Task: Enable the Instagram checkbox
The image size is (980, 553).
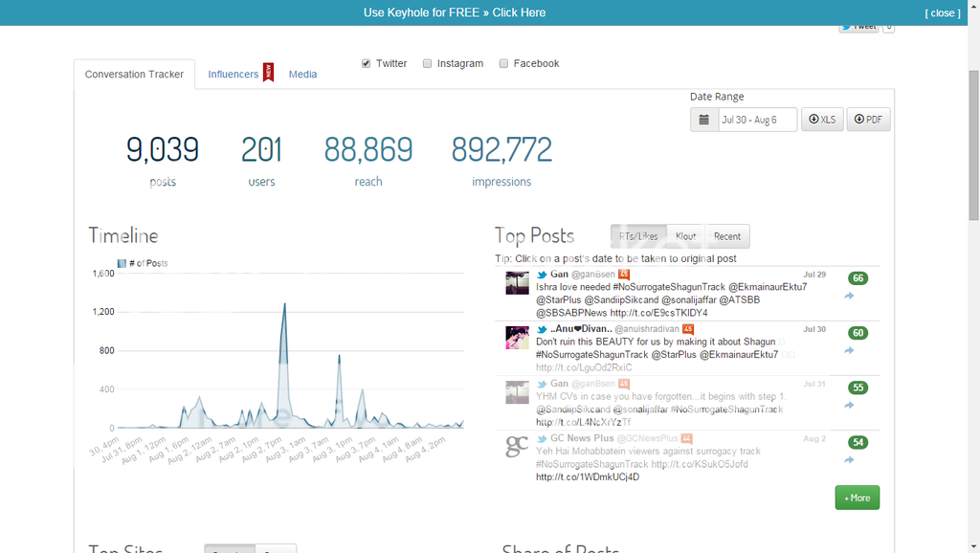Action: tap(428, 64)
